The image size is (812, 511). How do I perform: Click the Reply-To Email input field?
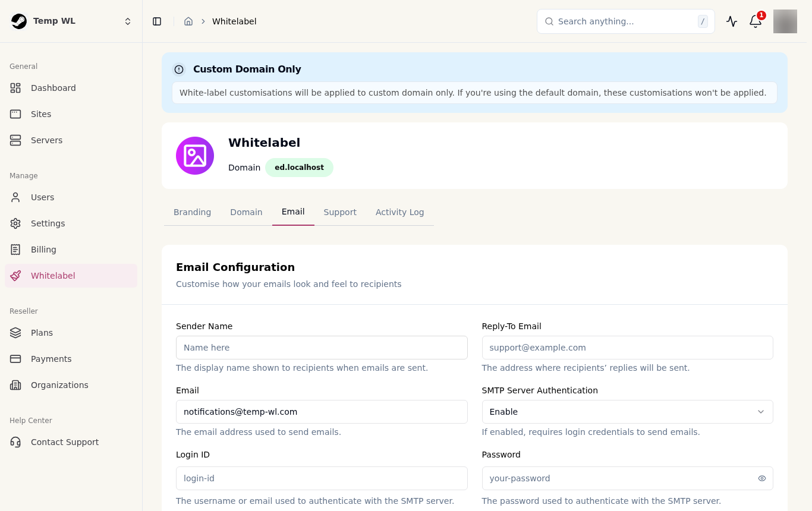coord(628,348)
